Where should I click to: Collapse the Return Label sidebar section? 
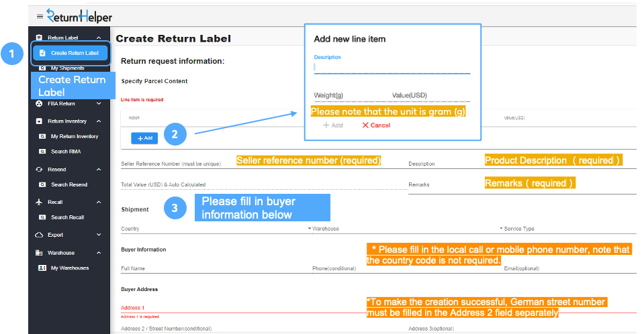99,38
